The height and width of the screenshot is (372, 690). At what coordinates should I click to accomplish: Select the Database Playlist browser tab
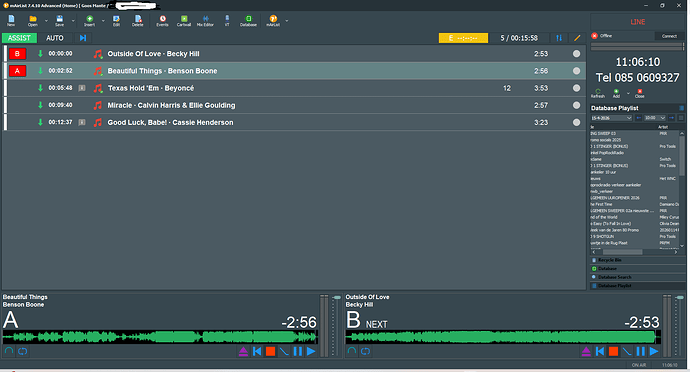[x=638, y=286]
